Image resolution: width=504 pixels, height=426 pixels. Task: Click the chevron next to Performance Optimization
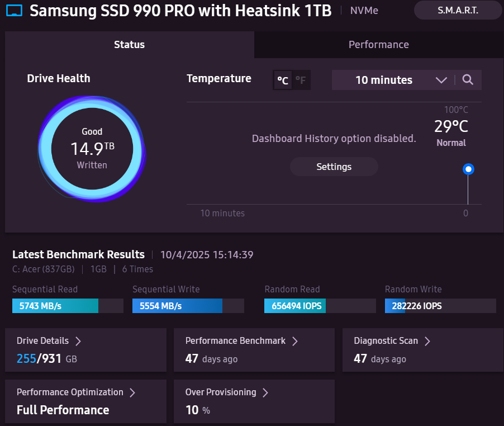[132, 392]
